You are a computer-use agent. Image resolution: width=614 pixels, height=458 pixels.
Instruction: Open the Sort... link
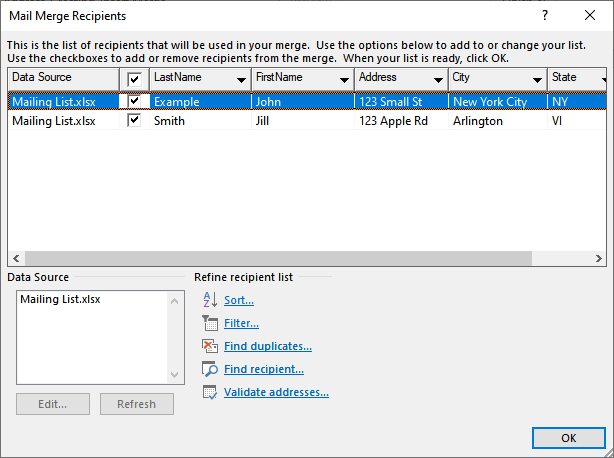click(239, 300)
